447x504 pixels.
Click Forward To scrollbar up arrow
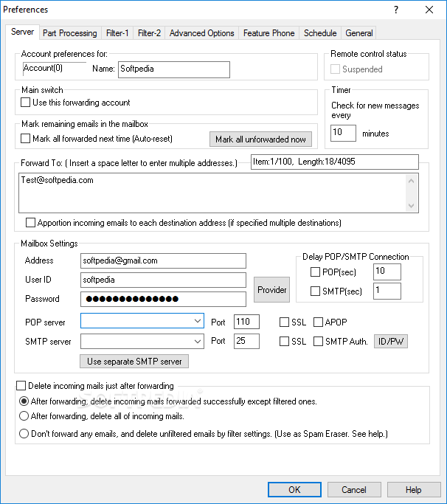(x=412, y=182)
